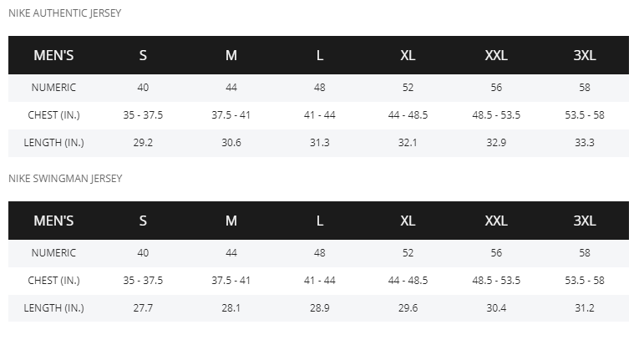
Task: Select Swingman length value 27.7
Action: click(x=143, y=308)
